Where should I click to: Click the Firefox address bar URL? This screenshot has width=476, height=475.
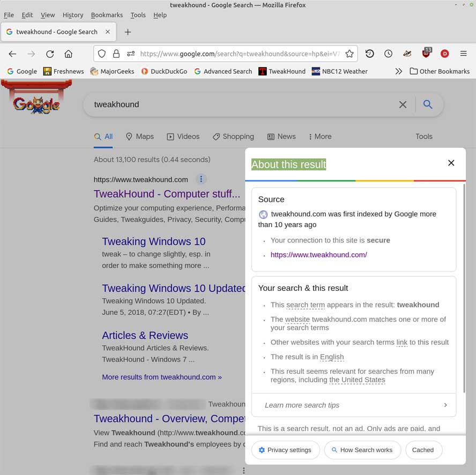[240, 54]
